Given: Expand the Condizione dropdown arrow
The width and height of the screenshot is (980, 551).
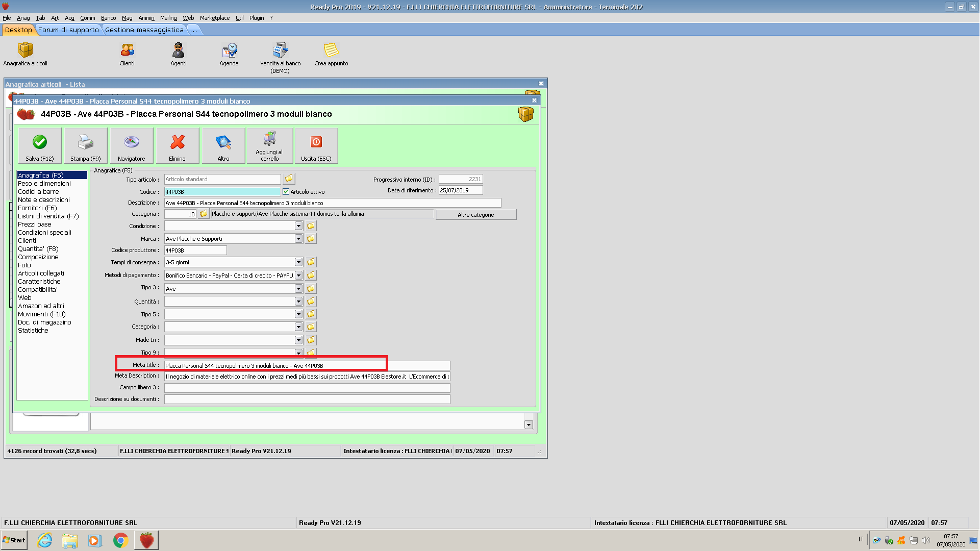Looking at the screenshot, I should coord(298,226).
